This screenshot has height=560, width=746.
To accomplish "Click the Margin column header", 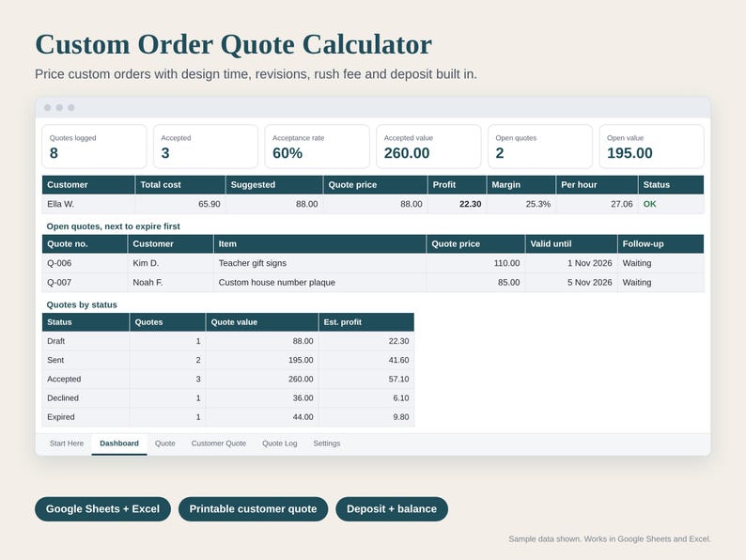I will pos(521,184).
